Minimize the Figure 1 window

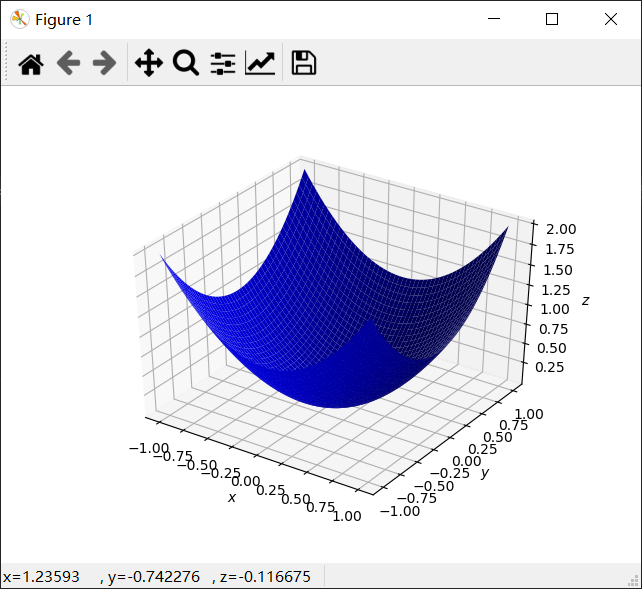coord(494,19)
